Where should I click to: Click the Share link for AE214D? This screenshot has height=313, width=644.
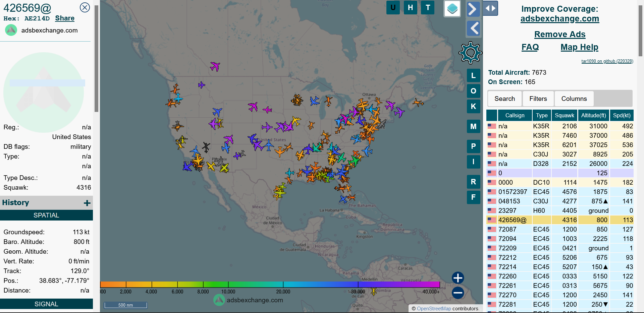[x=65, y=18]
